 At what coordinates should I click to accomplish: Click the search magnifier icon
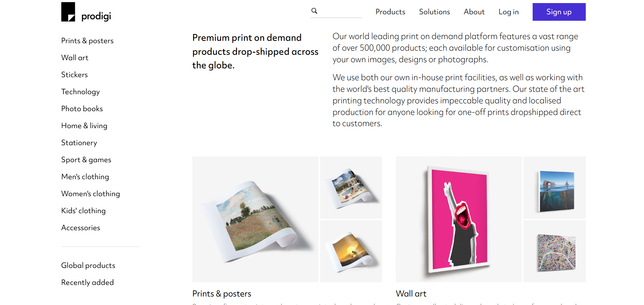coord(314,11)
